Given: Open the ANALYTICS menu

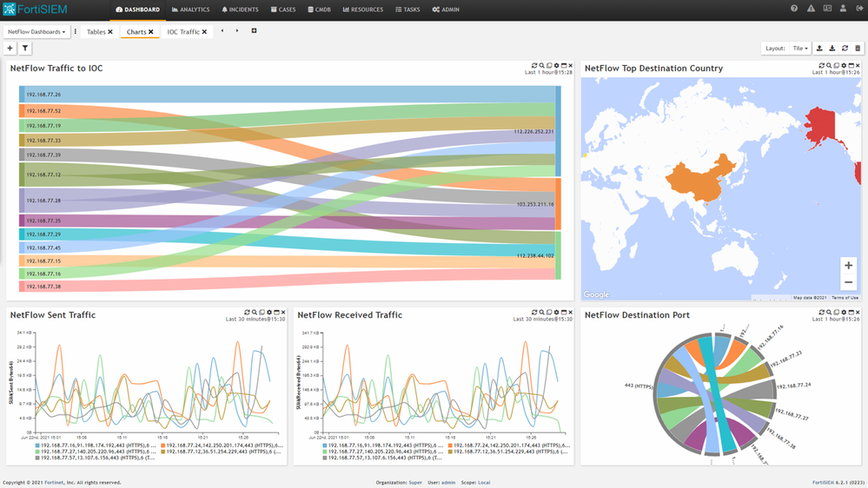Looking at the screenshot, I should (x=190, y=10).
